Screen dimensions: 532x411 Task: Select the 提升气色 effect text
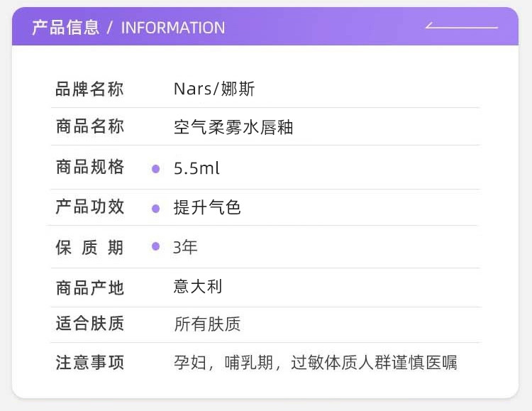click(207, 208)
